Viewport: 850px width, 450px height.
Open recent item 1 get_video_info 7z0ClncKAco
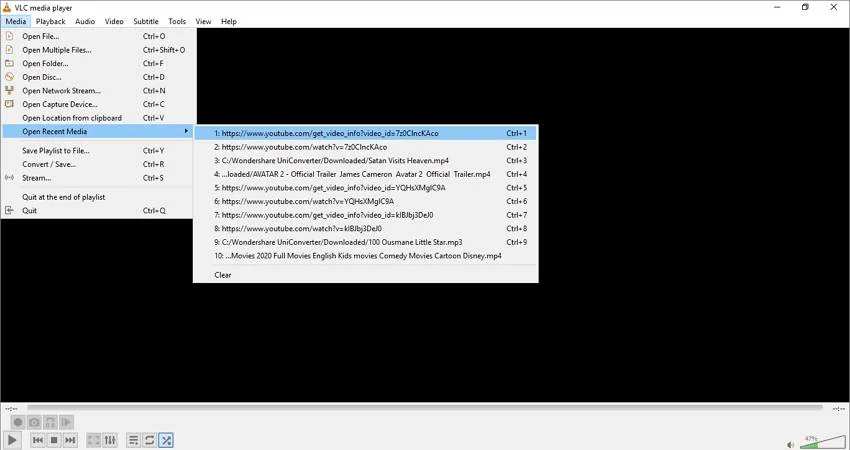click(365, 133)
